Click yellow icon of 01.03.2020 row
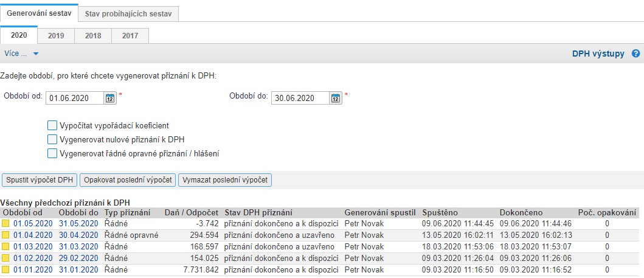This screenshot has width=644, height=278. pos(5,246)
